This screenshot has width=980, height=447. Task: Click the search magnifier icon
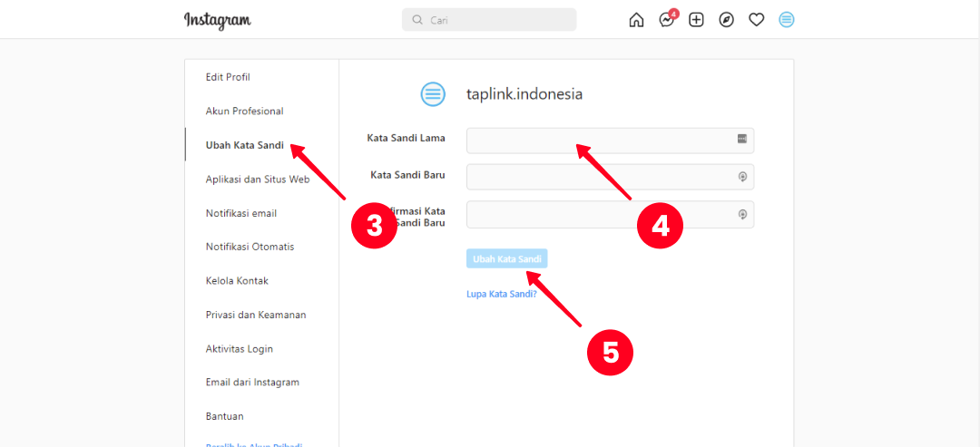coord(417,20)
